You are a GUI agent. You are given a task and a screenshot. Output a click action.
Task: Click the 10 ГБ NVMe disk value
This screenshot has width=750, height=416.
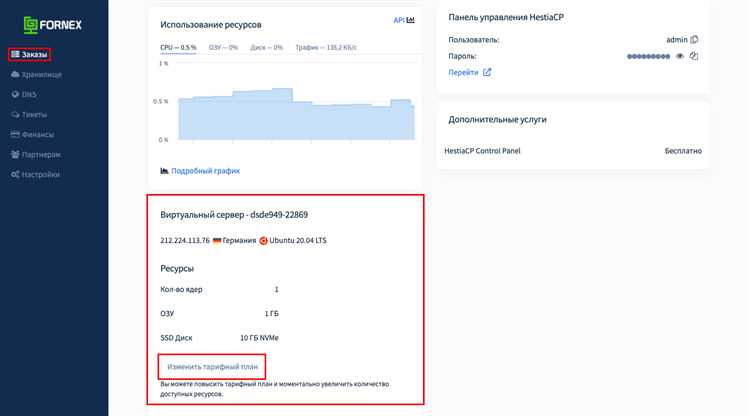click(x=259, y=338)
